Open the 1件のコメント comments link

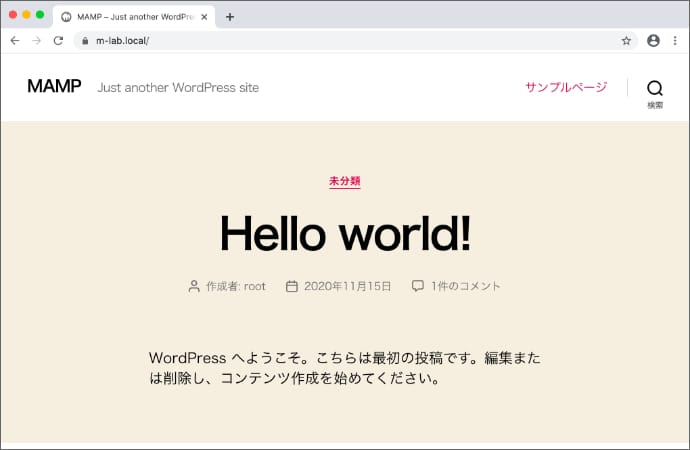pyautogui.click(x=465, y=286)
